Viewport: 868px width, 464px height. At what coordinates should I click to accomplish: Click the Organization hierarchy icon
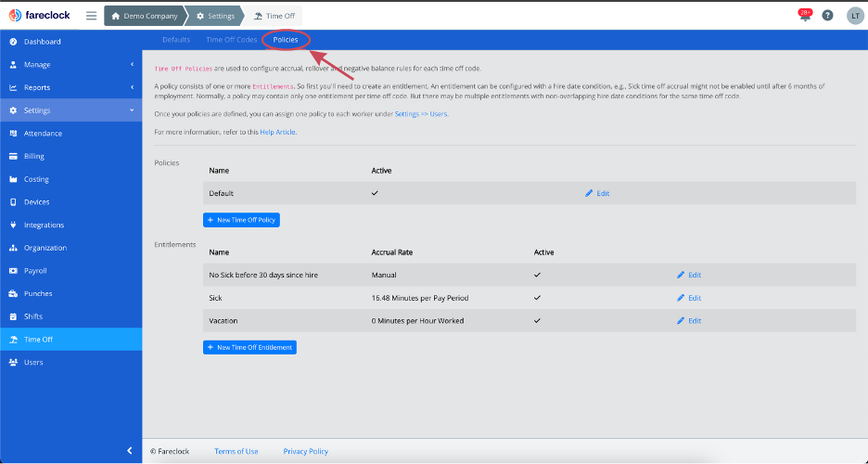[13, 248]
